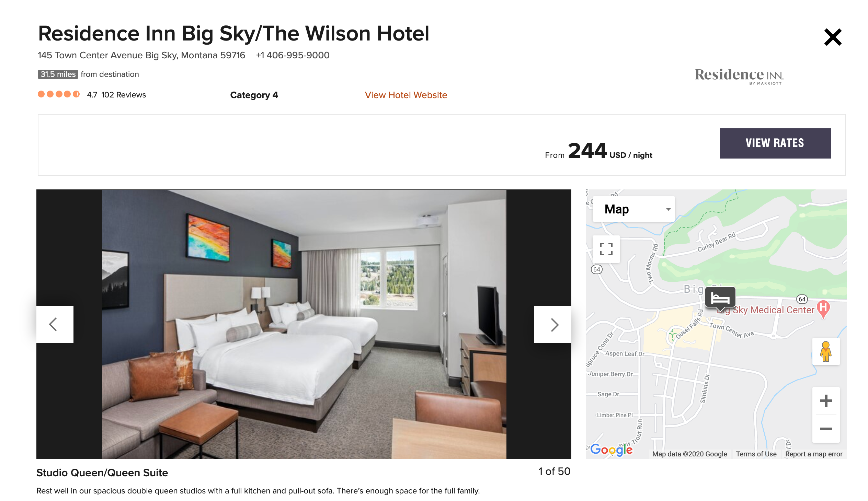This screenshot has width=868, height=501.
Task: Click the Studio Queen suite photo
Action: point(304,324)
